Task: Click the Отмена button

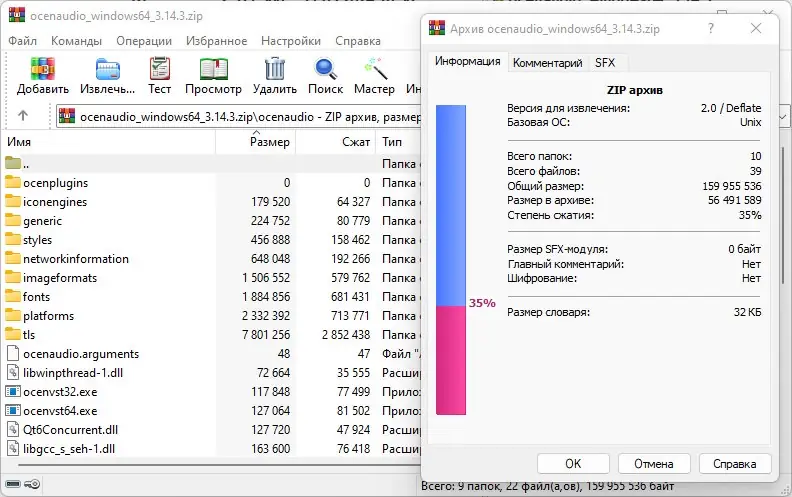Action: coord(654,464)
